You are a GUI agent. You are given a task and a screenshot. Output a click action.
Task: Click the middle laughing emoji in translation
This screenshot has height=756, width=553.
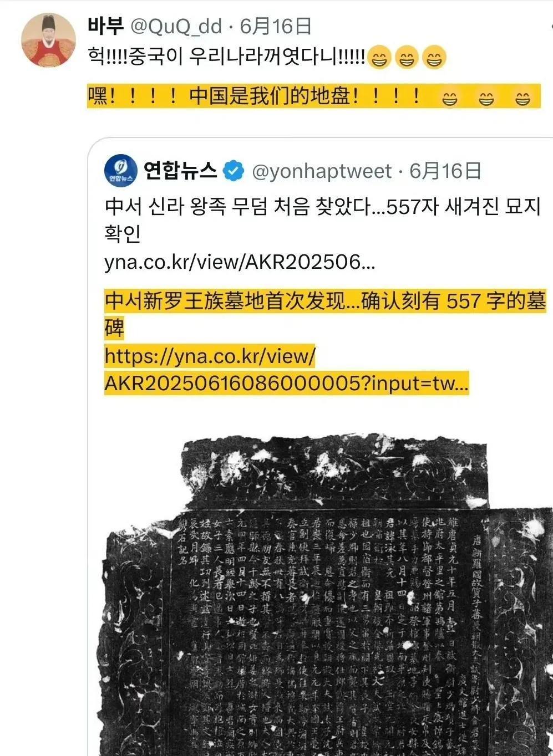486,99
